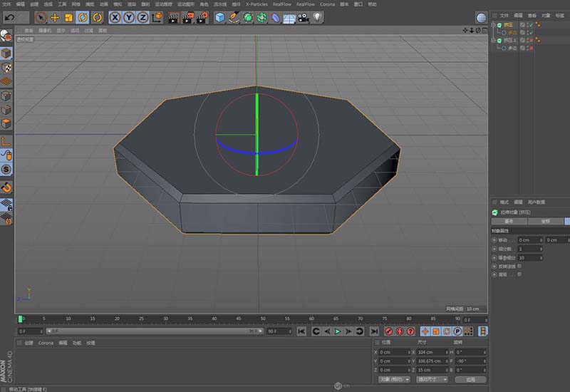This screenshot has height=392, width=570.
Task: Open the RealFlow menu
Action: pos(282,4)
